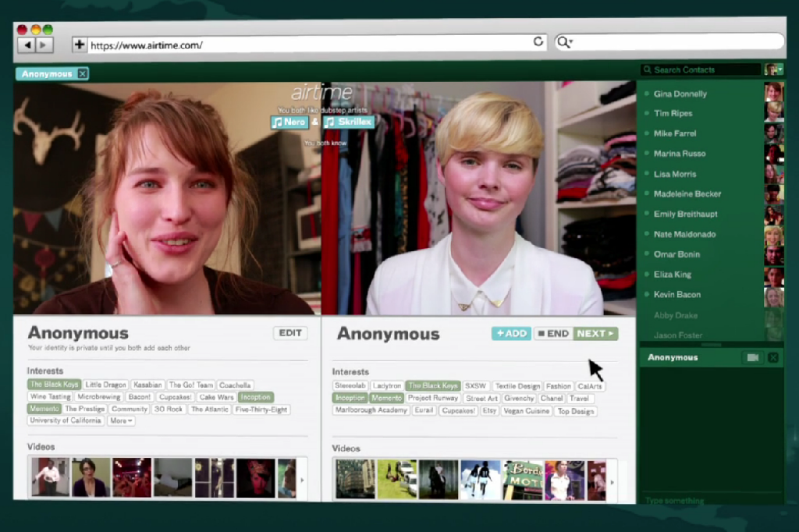Toggle left Memento interest tag
This screenshot has height=532, width=799.
pos(44,409)
